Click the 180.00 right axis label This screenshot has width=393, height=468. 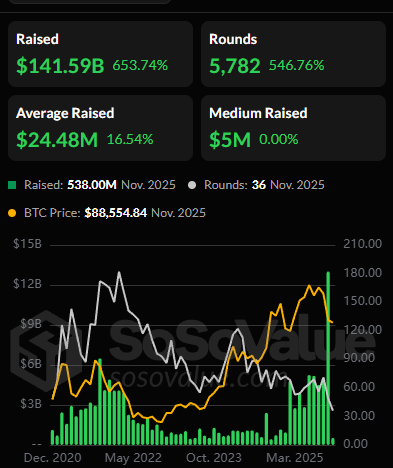tap(363, 273)
